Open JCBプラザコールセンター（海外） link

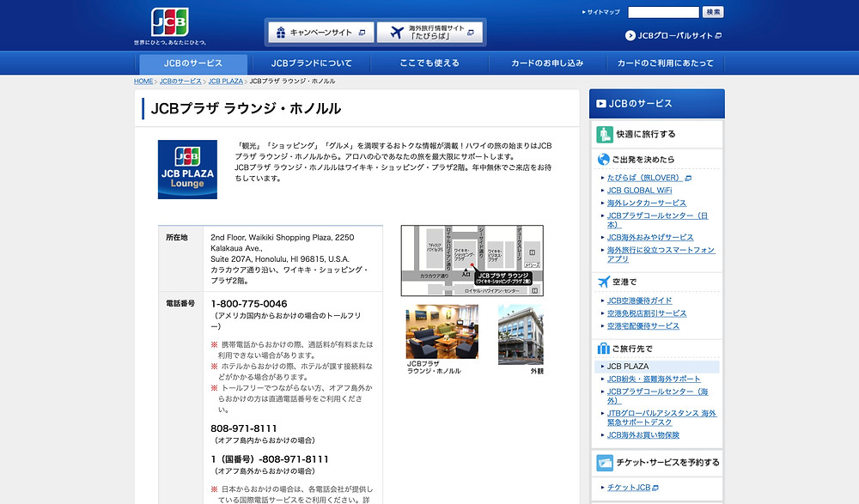pos(657,396)
